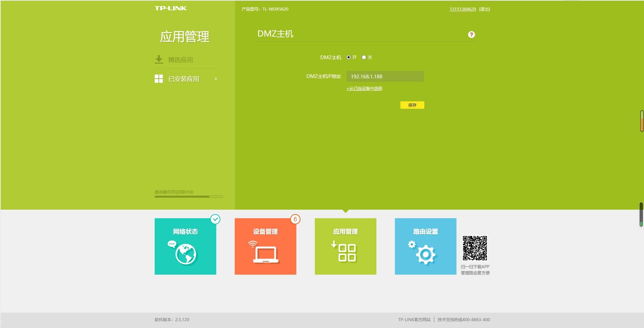Click the 扫一扫下载APP caption
Viewport: 644px width, 328px height.
click(475, 267)
